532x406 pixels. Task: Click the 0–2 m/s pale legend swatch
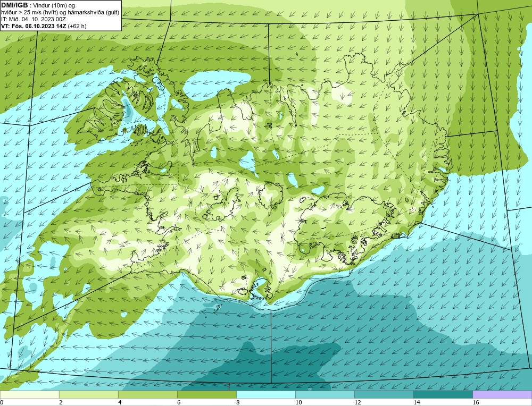pyautogui.click(x=29, y=394)
